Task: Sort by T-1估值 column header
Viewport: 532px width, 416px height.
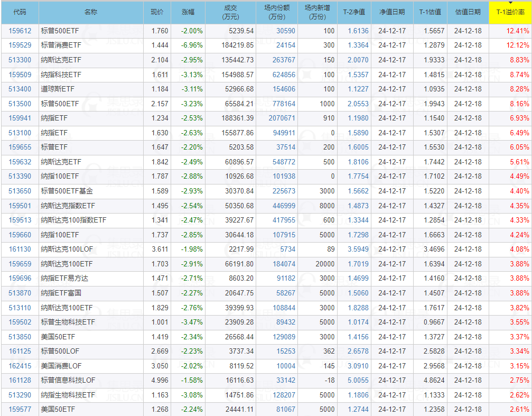Action: click(430, 11)
